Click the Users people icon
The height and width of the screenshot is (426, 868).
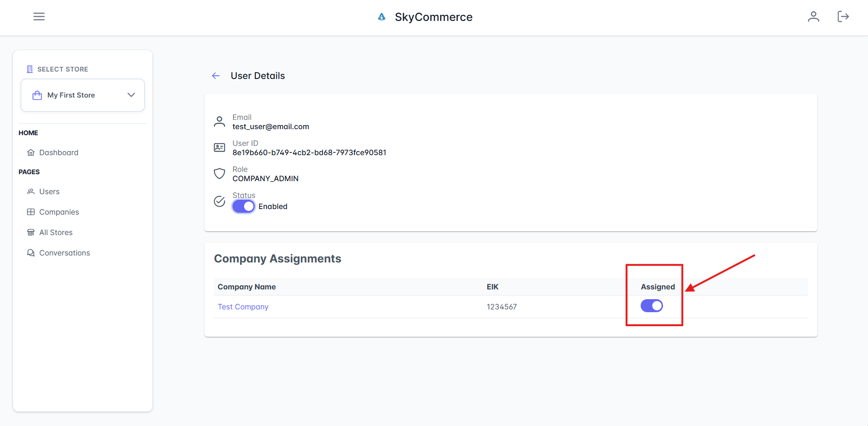click(x=31, y=191)
